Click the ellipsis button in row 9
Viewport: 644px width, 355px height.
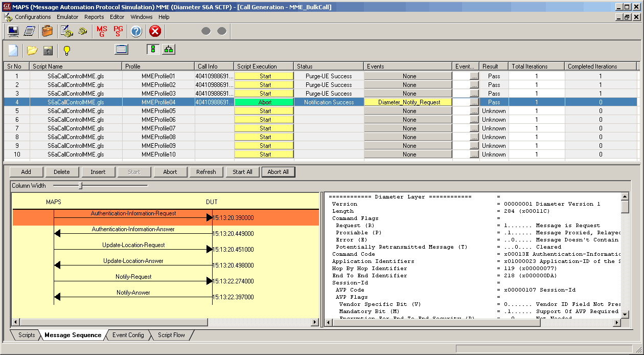tap(474, 146)
